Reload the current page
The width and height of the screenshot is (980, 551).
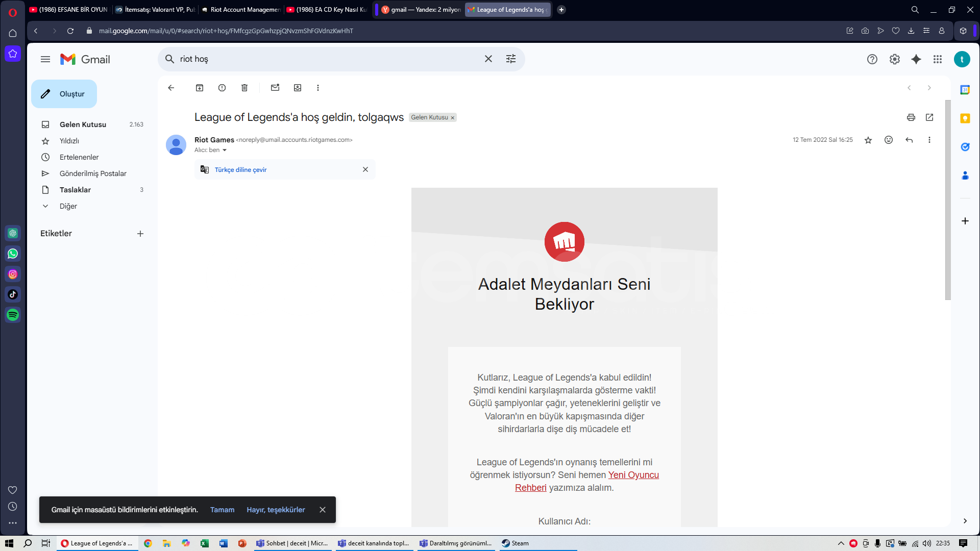[70, 31]
